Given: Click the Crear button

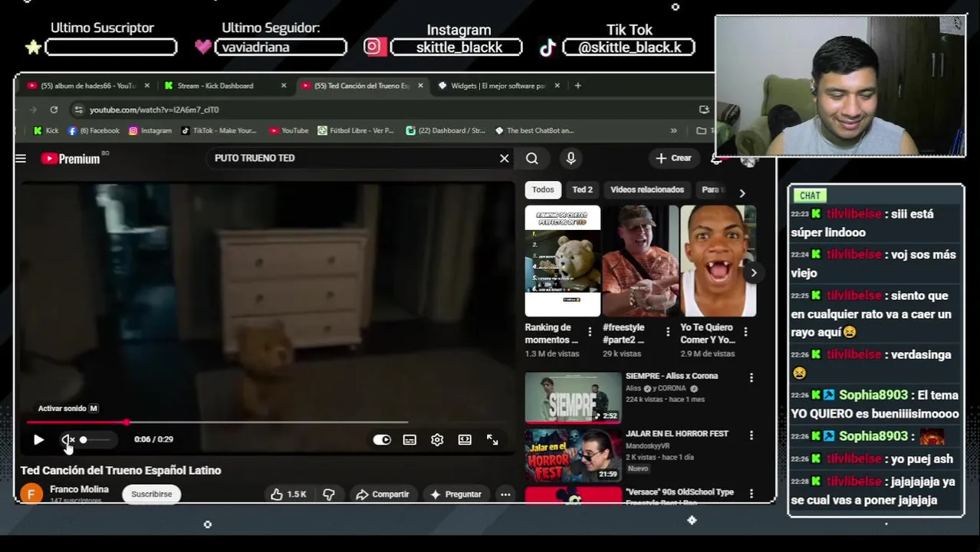Looking at the screenshot, I should pos(673,158).
